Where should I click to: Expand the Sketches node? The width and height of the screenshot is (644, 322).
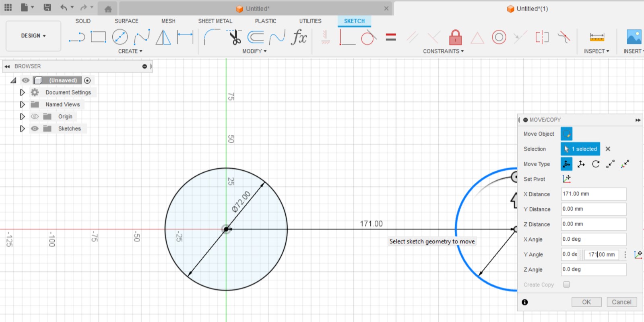coord(22,128)
